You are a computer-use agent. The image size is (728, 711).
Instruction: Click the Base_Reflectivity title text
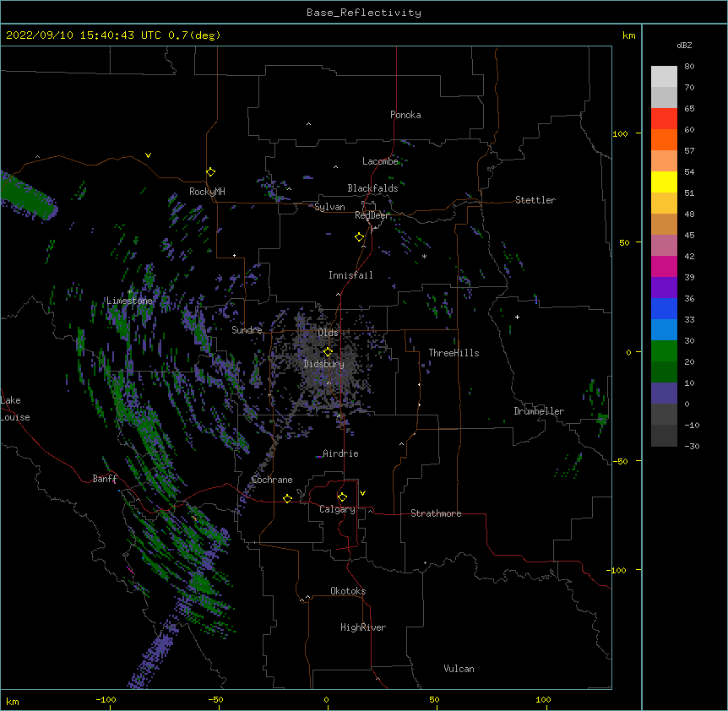pyautogui.click(x=364, y=13)
